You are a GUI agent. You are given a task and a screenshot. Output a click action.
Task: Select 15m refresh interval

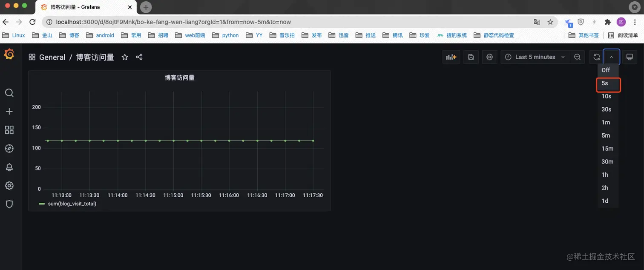point(608,149)
